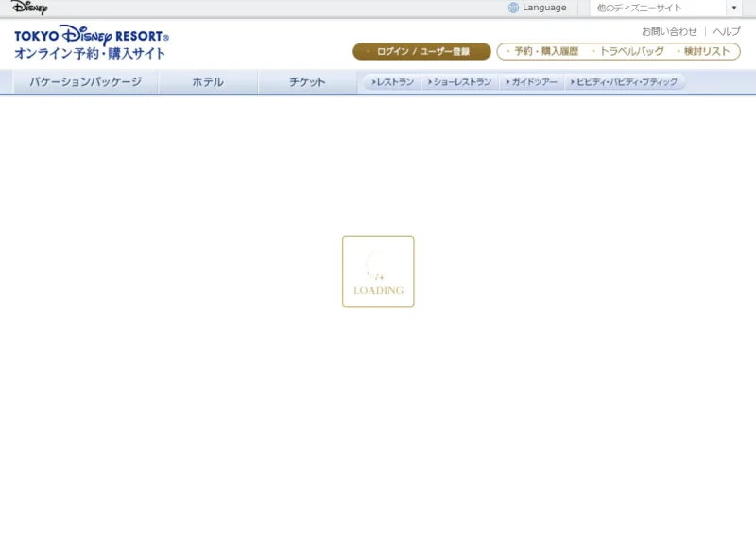Click the ログイン / ユーザー登録 button
Image resolution: width=756 pixels, height=537 pixels.
(x=421, y=52)
